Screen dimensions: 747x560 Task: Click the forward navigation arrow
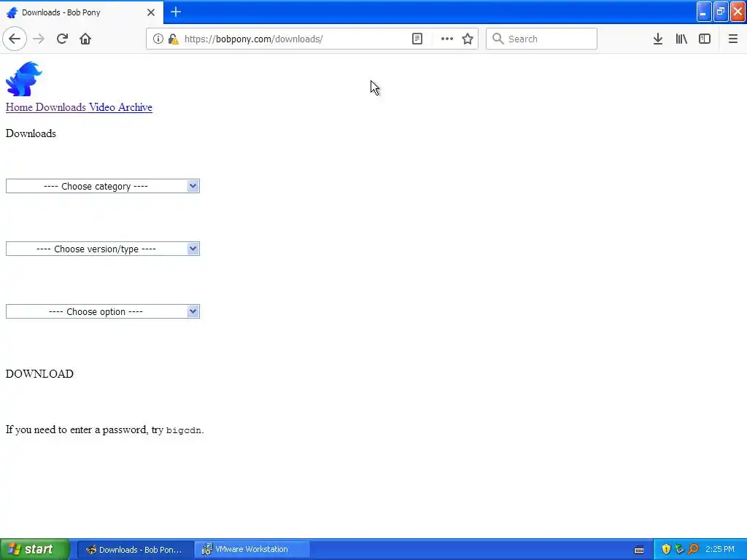(x=39, y=39)
